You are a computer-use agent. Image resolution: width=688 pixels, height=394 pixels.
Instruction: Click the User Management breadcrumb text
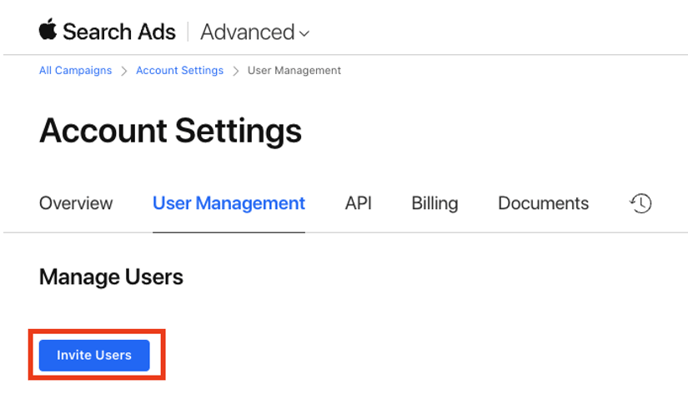294,70
